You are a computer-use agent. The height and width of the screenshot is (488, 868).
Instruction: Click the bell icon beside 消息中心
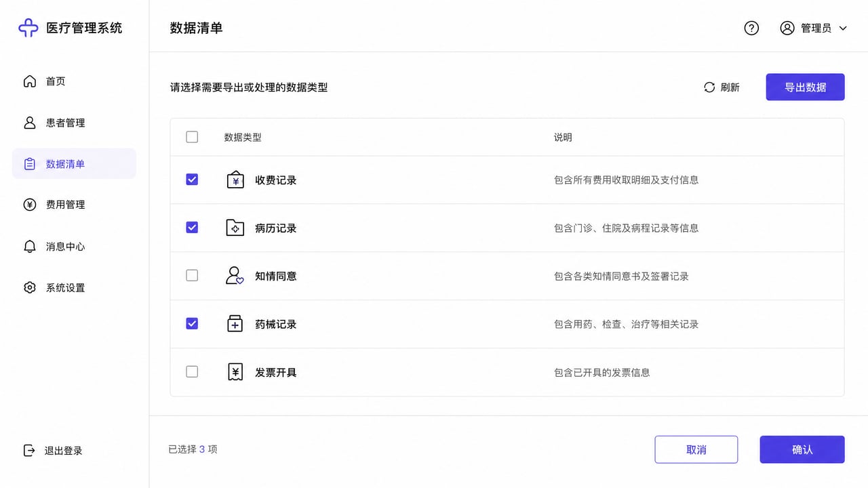[30, 247]
